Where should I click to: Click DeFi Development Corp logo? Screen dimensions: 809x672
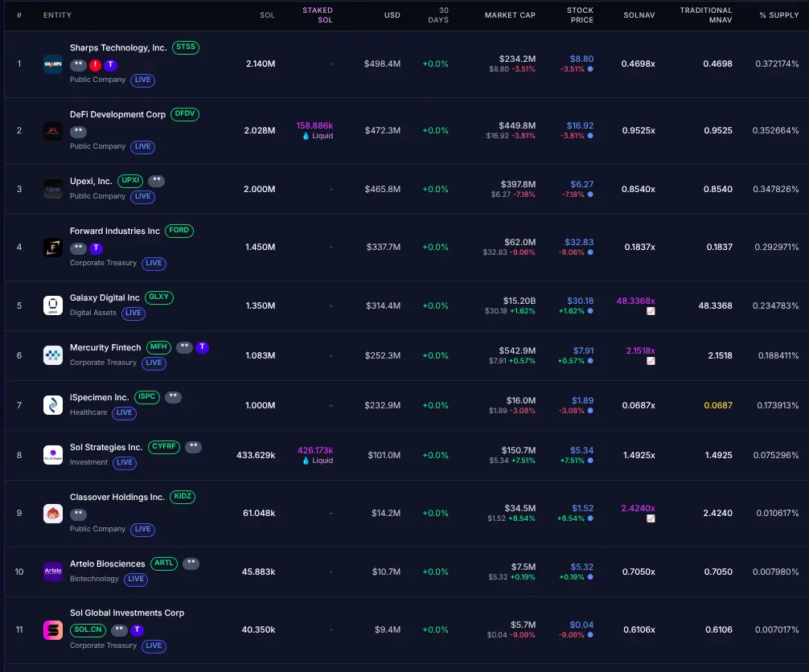[52, 130]
